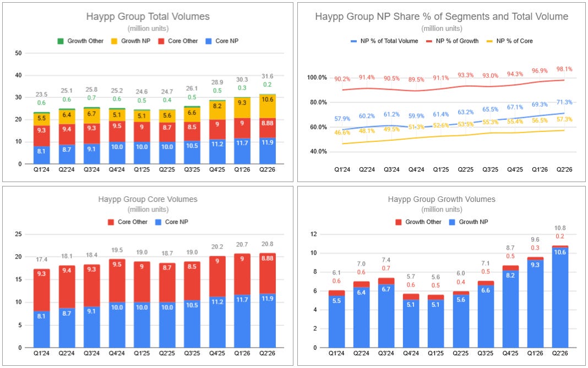Screen dimensions: 588x368
Task: Click the '17.4' total label in Core Volumes chart
Action: pyautogui.click(x=41, y=260)
